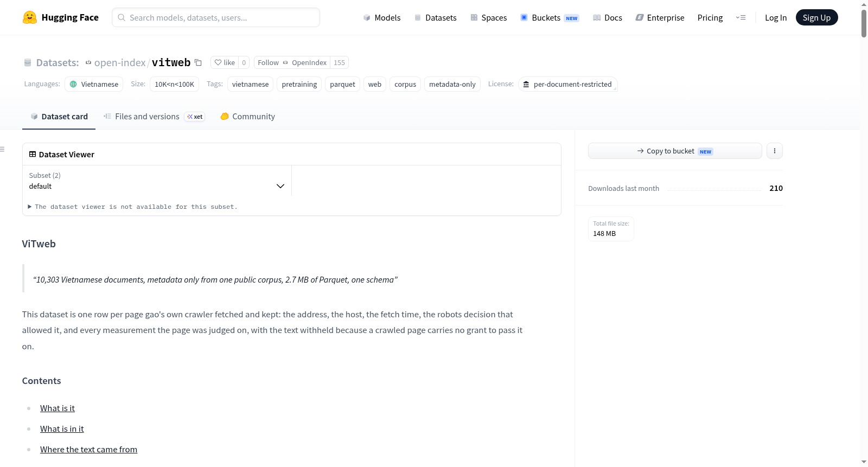The width and height of the screenshot is (868, 467).
Task: Click the metadata-only tag
Action: (452, 84)
